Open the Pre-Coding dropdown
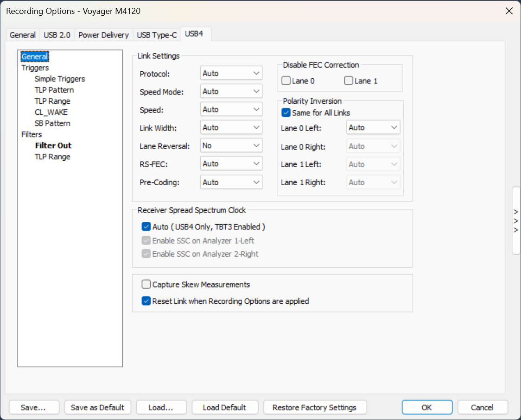The width and height of the screenshot is (521, 420). [x=231, y=182]
